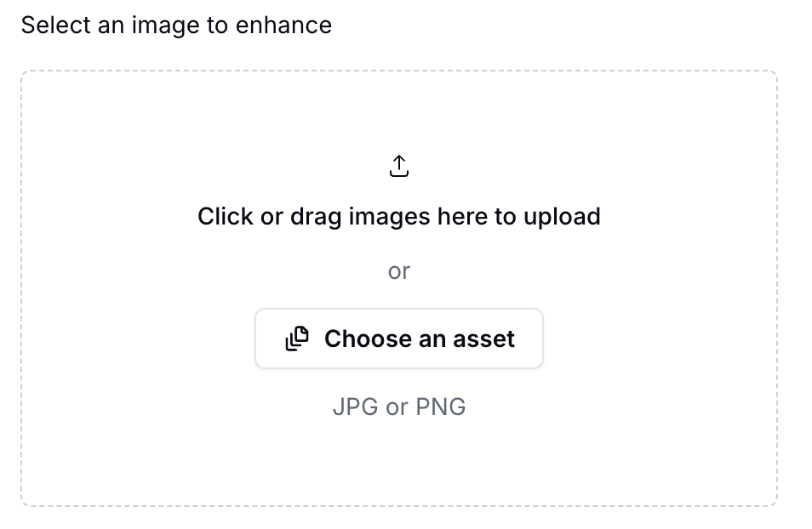Click the "JPG or PNG" format hint

tap(399, 407)
